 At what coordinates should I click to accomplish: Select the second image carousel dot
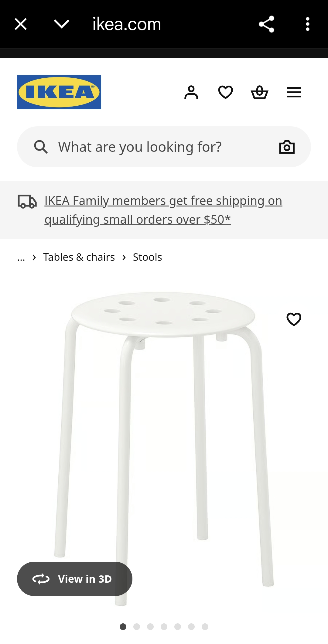(x=137, y=627)
